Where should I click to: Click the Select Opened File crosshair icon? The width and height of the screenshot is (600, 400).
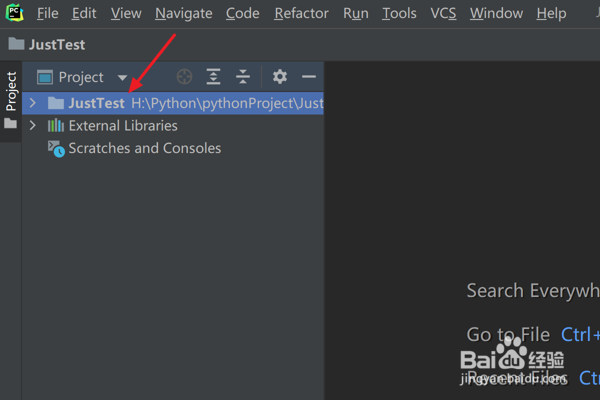[x=184, y=77]
